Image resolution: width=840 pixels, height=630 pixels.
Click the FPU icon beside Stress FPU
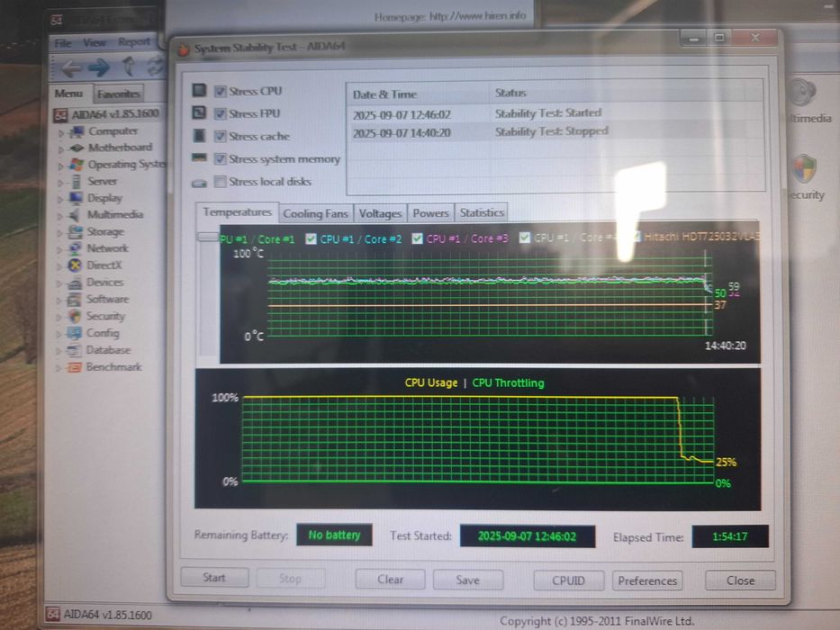[x=199, y=112]
